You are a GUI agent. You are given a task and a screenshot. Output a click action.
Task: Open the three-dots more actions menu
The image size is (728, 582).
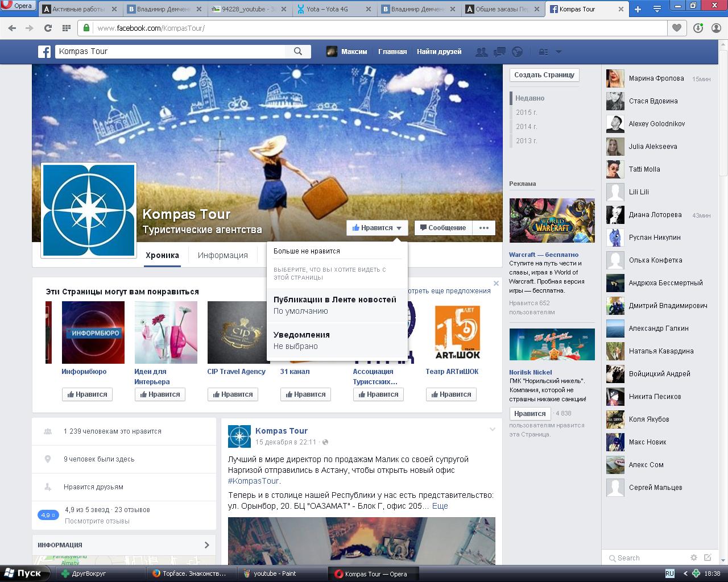click(484, 228)
